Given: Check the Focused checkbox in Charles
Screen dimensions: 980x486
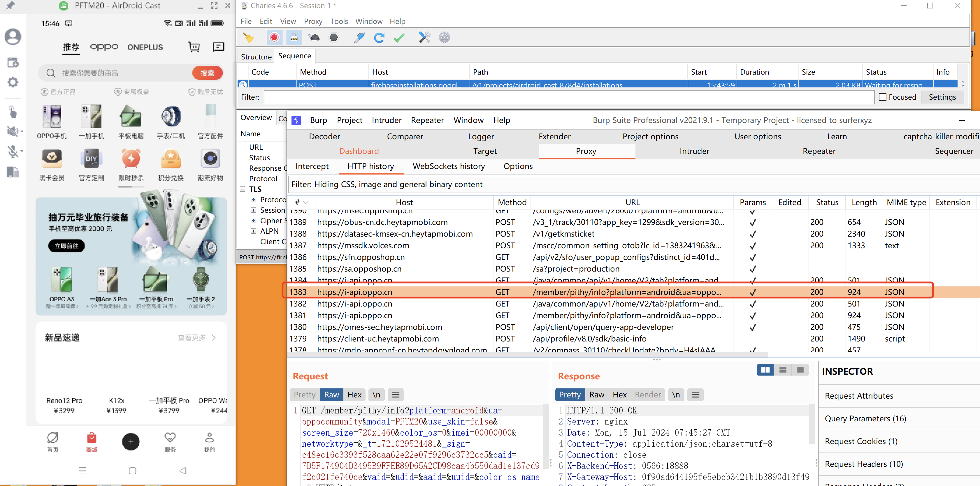Looking at the screenshot, I should click(x=883, y=97).
